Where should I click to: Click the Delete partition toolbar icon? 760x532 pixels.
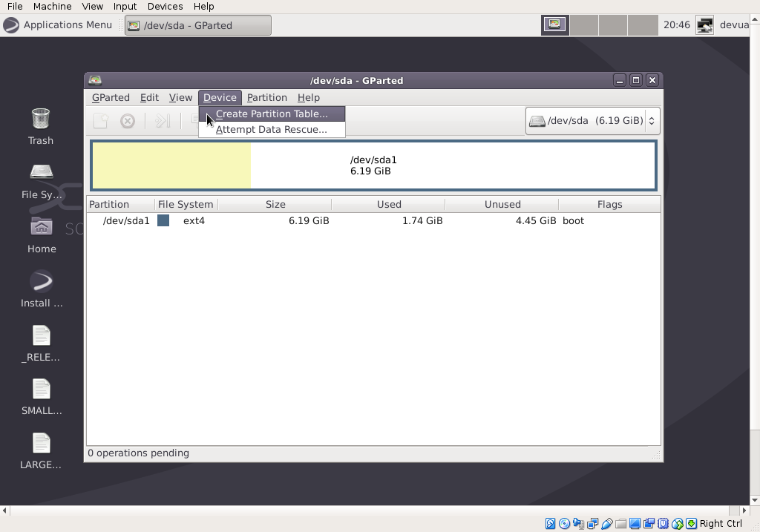(128, 121)
